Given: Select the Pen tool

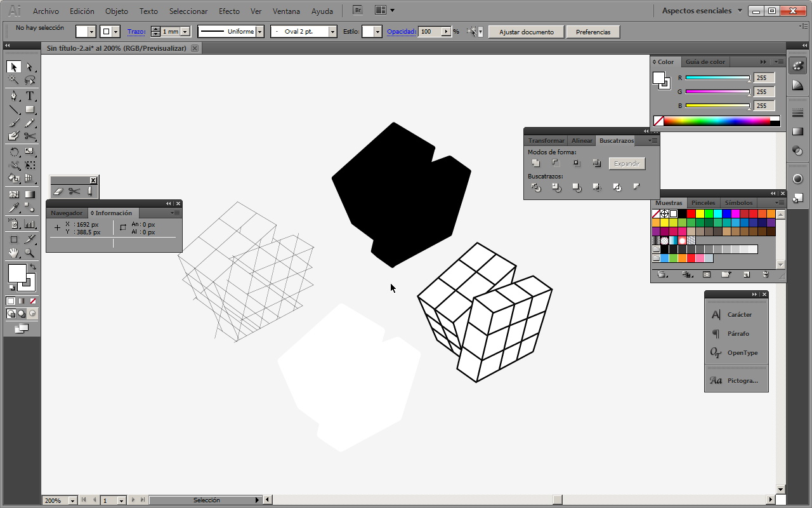Looking at the screenshot, I should pyautogui.click(x=14, y=96).
